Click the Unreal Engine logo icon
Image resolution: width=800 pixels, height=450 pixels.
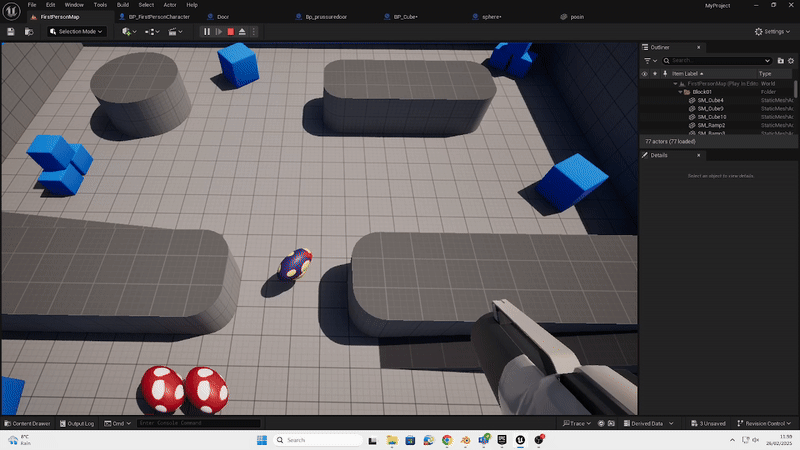(x=11, y=11)
